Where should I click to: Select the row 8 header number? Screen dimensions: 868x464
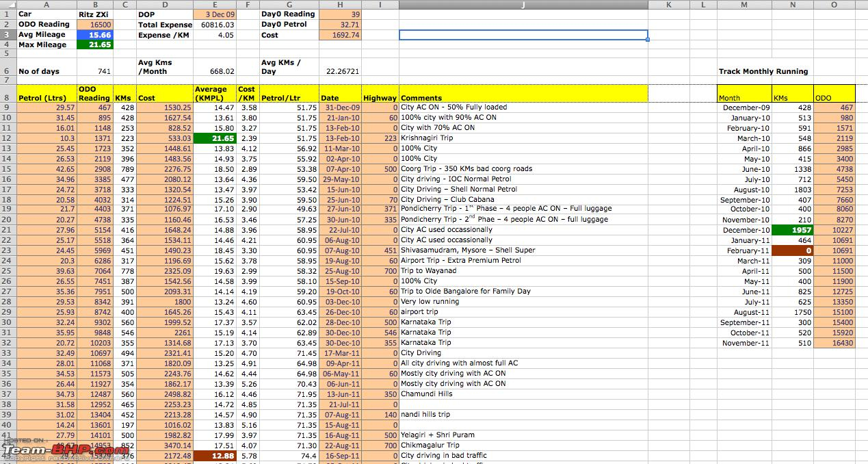pyautogui.click(x=8, y=98)
